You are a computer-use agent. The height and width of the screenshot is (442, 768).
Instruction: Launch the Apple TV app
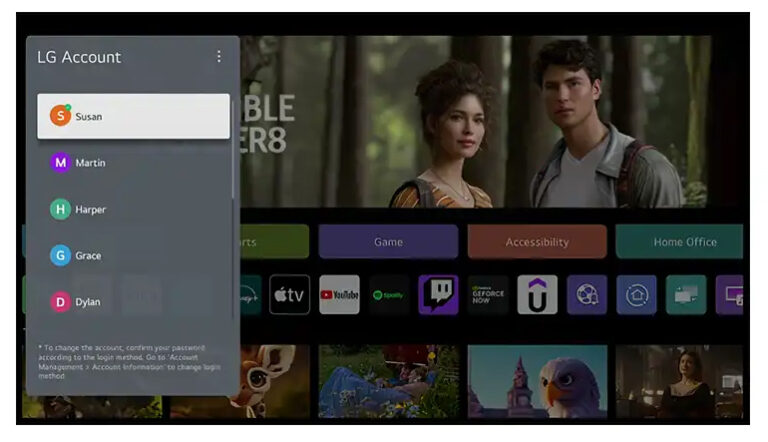click(290, 295)
